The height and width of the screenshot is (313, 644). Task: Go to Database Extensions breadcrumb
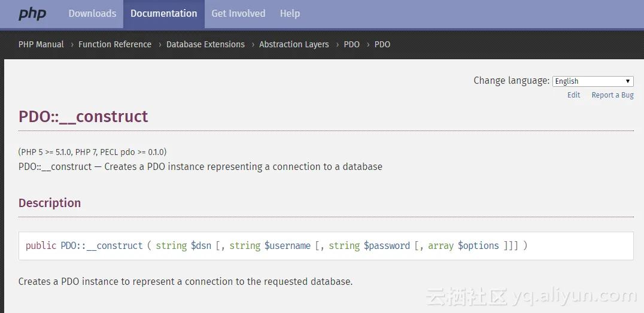pos(205,44)
